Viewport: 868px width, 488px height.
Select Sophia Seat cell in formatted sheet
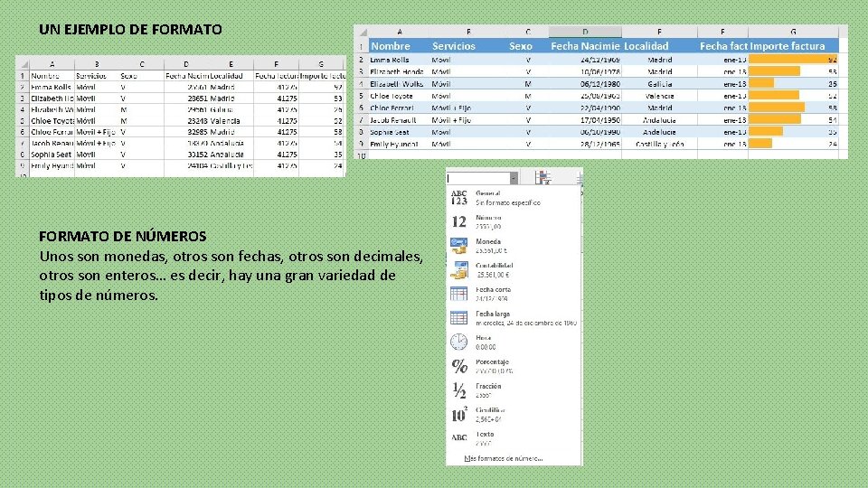399,132
